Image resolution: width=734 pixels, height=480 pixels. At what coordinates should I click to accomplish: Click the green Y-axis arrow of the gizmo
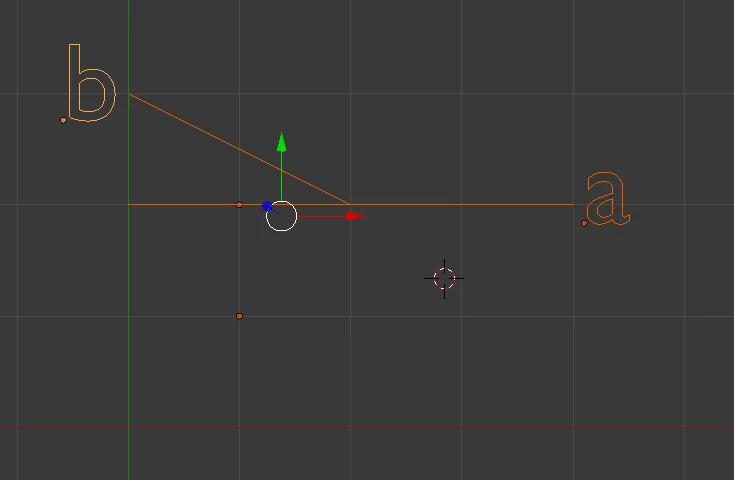(281, 143)
